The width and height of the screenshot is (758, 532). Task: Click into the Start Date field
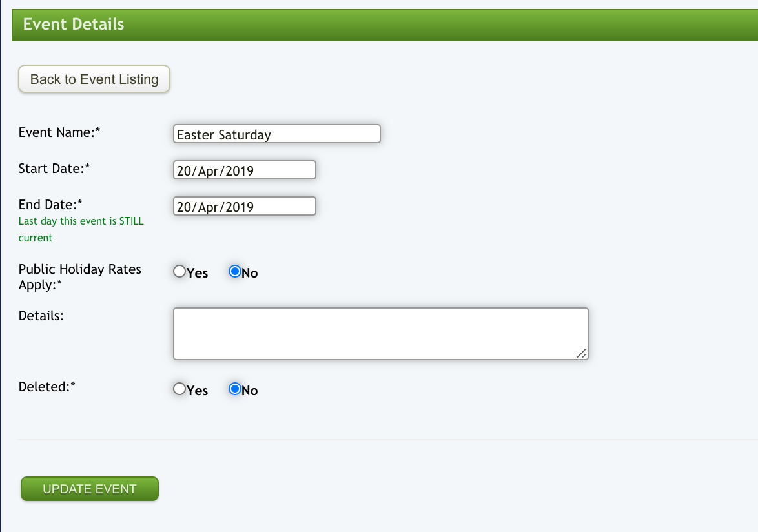pos(245,170)
